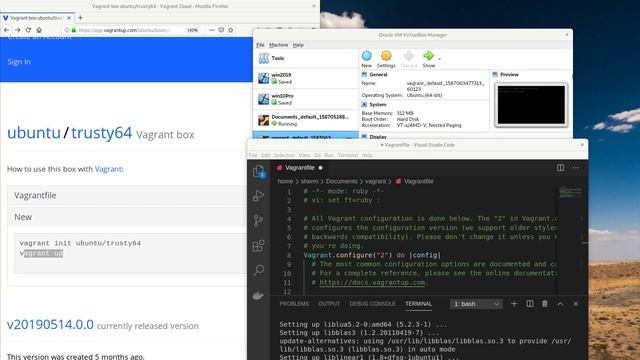Go forward in Firefox
The height and width of the screenshot is (360, 640).
tap(18, 30)
